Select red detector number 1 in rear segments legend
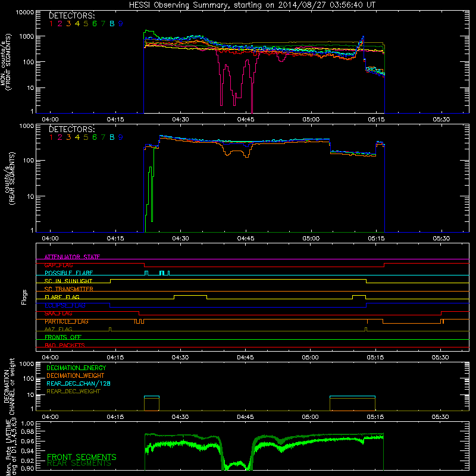 pos(51,137)
